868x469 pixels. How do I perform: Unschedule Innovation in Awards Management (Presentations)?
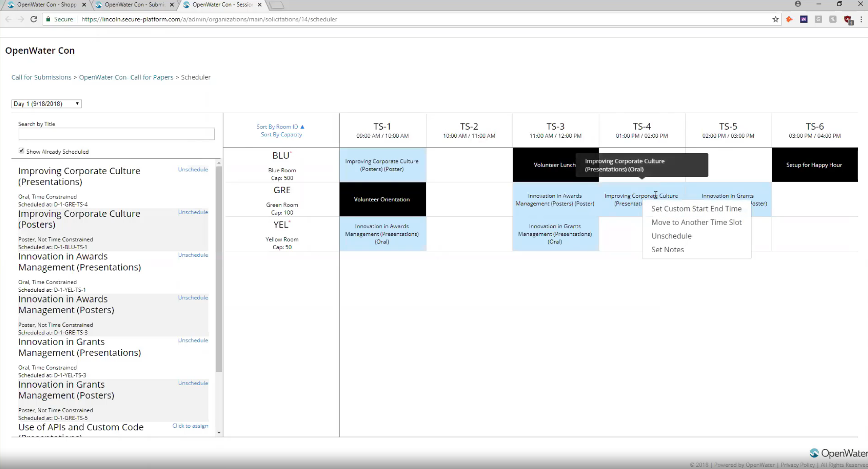point(193,254)
